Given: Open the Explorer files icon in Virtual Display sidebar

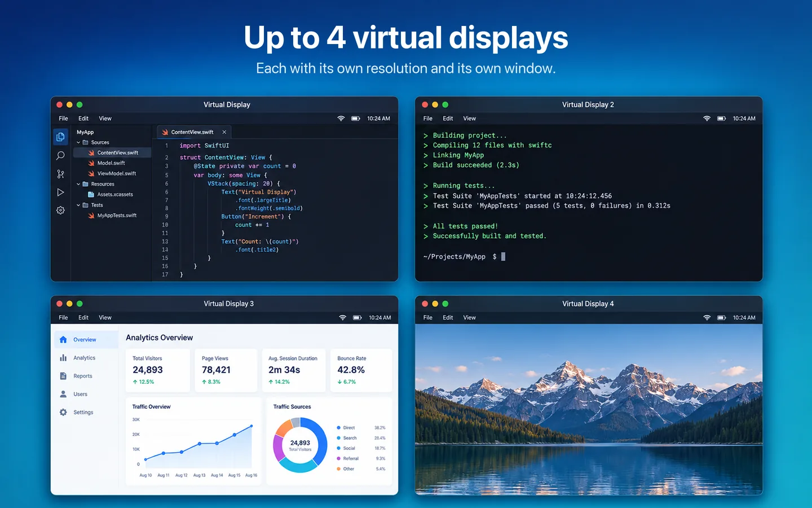Looking at the screenshot, I should [x=60, y=137].
